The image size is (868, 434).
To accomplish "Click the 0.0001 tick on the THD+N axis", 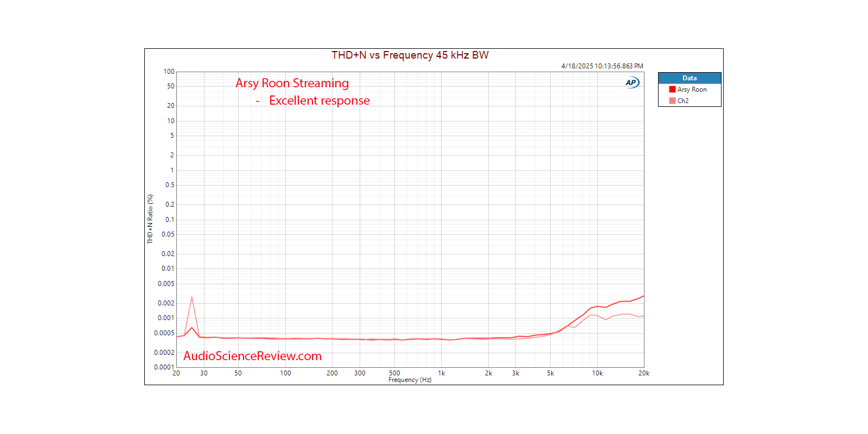I will coord(164,367).
